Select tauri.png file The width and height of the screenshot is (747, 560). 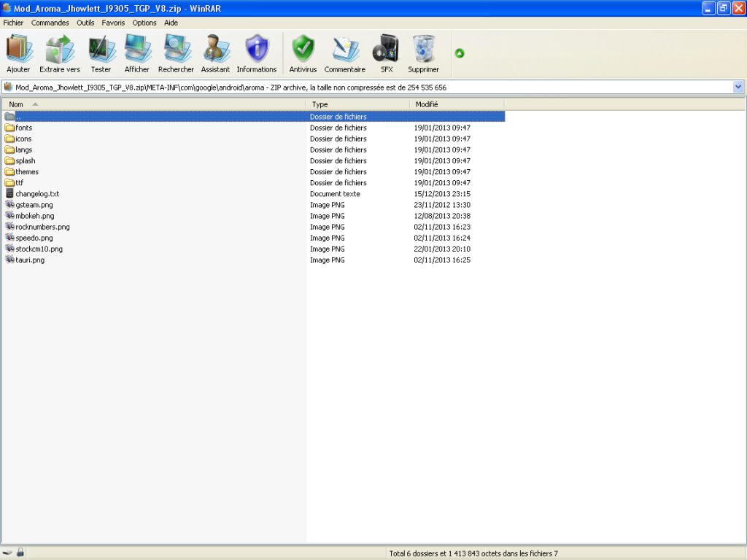(25, 260)
